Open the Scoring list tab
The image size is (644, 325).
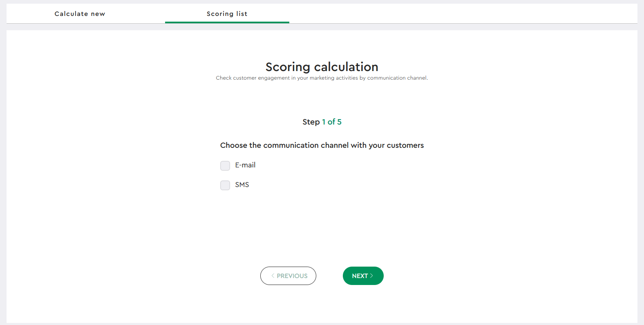[x=227, y=14]
